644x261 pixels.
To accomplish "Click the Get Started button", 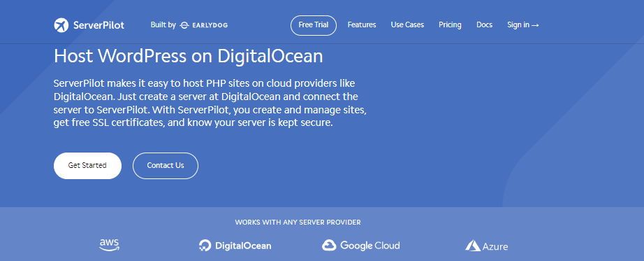I will click(x=87, y=166).
